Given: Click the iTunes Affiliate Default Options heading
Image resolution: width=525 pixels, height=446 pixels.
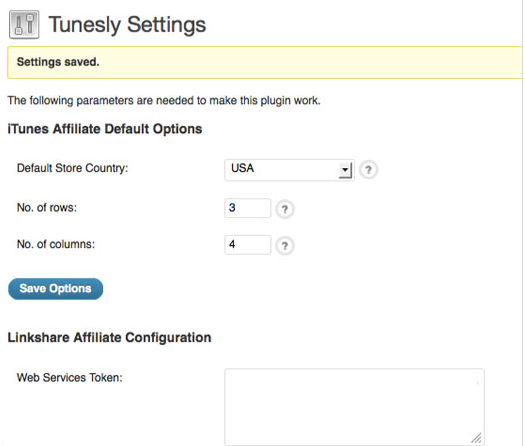Looking at the screenshot, I should (105, 129).
